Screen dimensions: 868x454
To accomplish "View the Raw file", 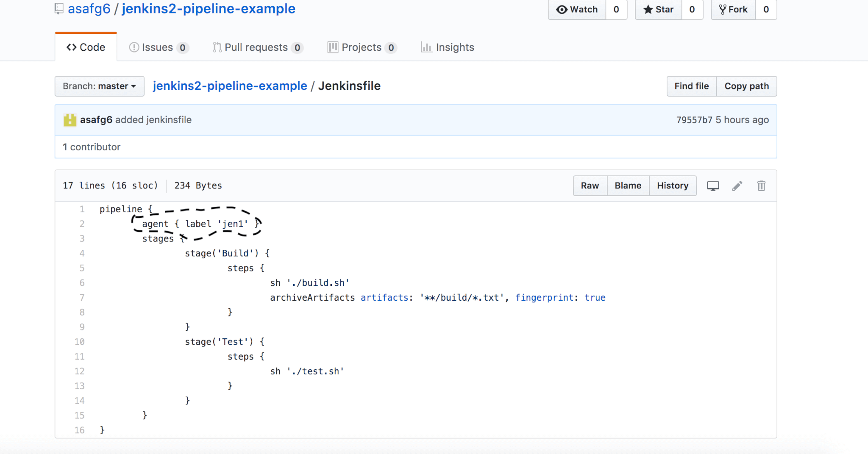I will [x=590, y=186].
